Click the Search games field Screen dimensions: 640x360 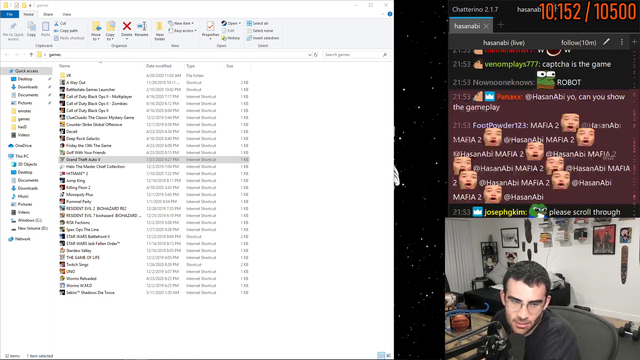point(355,55)
